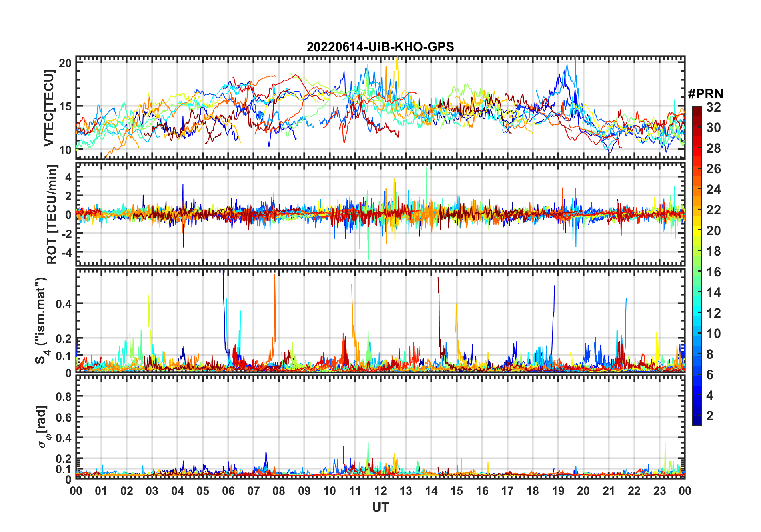Viewport: 761px width, 532px height.
Task: Select the 06 hour label on the UT axis
Action: (228, 491)
